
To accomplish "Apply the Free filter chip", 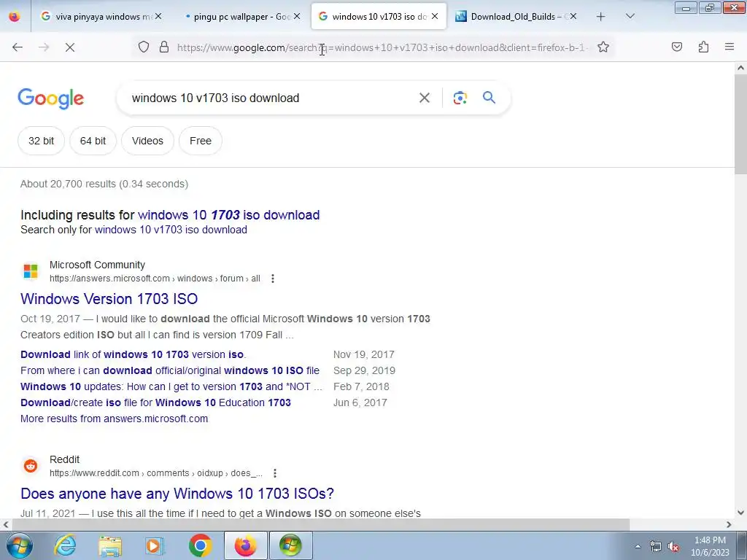I will [x=201, y=141].
